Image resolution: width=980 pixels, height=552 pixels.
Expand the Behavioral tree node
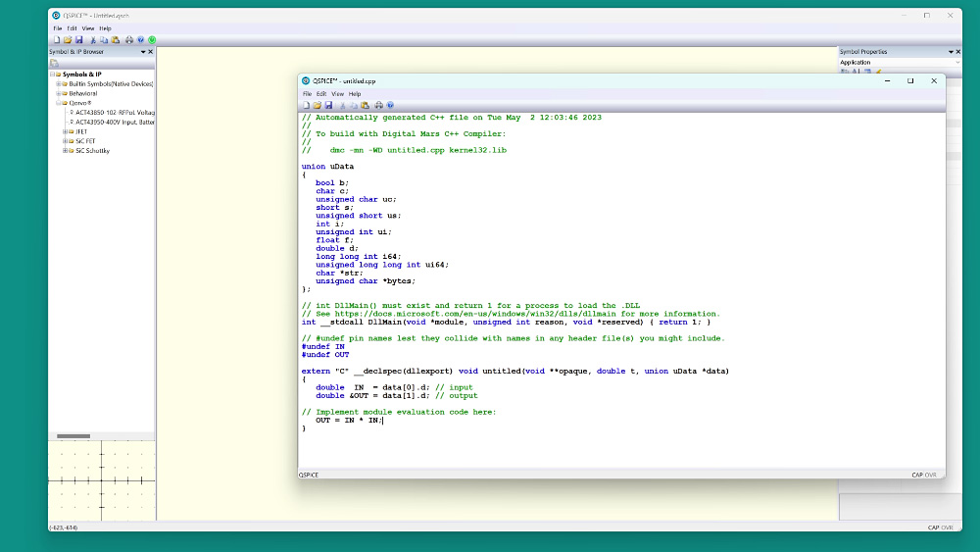pos(58,94)
